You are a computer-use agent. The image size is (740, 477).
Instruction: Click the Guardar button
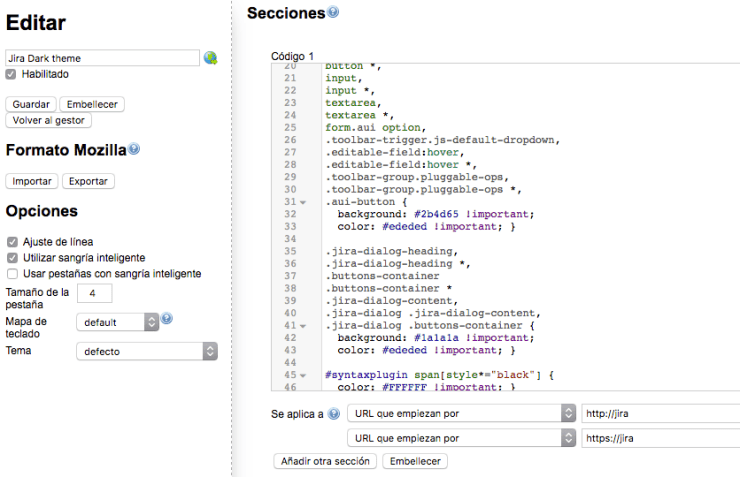point(31,104)
